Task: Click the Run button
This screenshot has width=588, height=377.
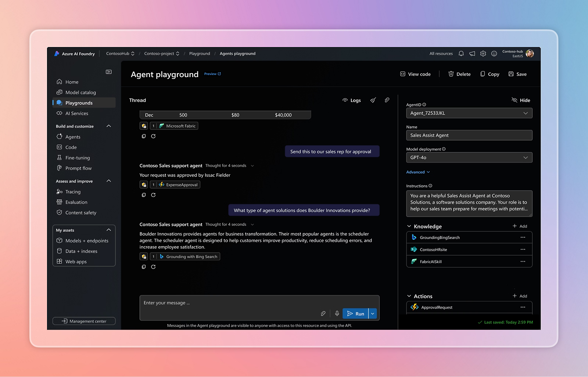Action: (355, 313)
